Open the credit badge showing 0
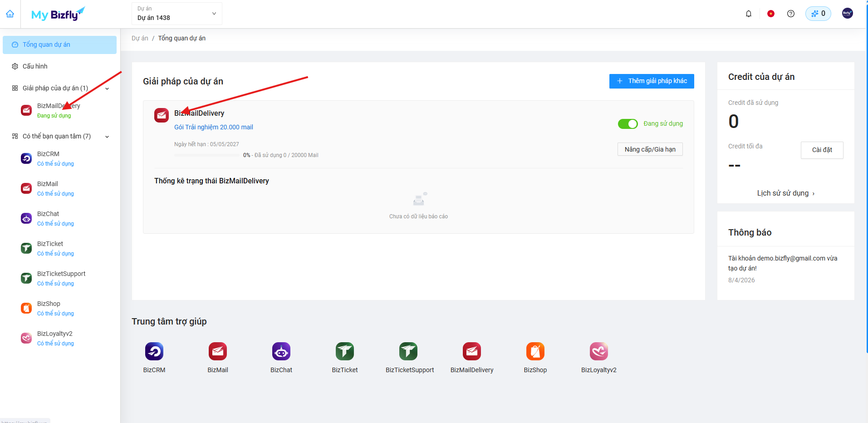The image size is (868, 423). [x=818, y=14]
